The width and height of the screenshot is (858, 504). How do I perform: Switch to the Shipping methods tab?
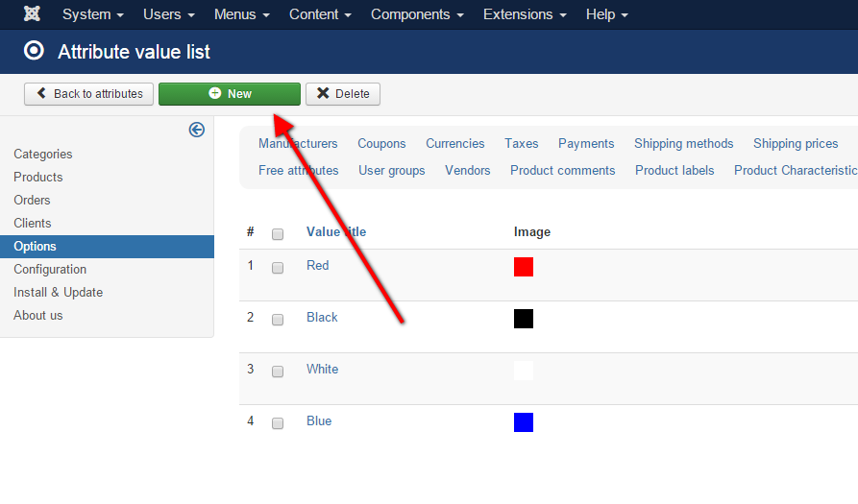(683, 143)
